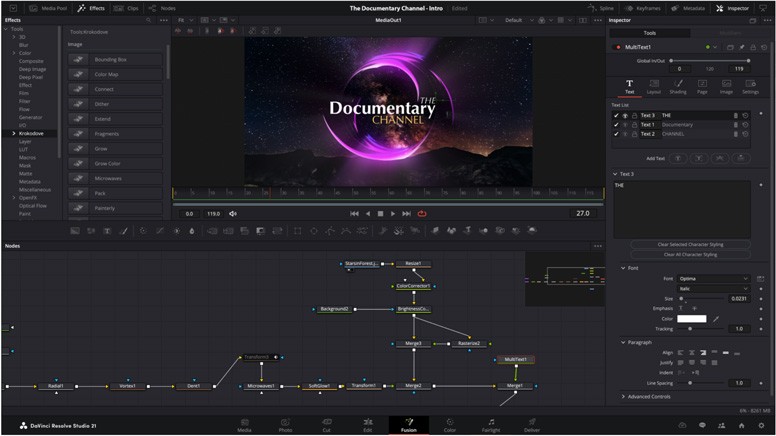Expand Advanced Controls section
This screenshot has height=436, width=776.
tap(623, 397)
